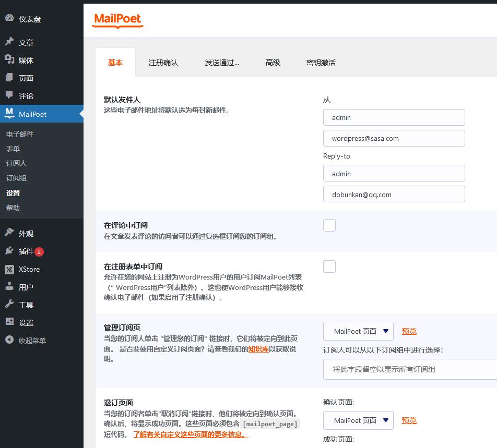
Task: Go to 工具 in sidebar menu
Action: point(26,305)
